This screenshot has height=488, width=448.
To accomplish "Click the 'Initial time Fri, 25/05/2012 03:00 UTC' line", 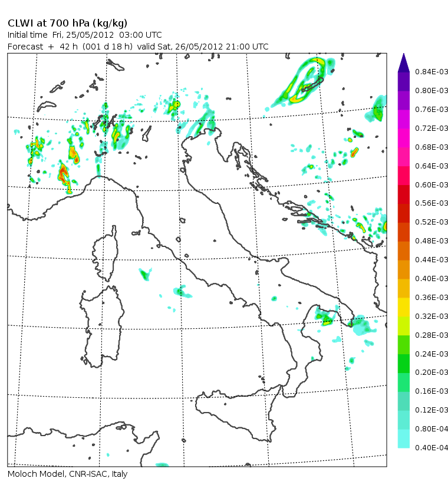I will click(85, 35).
